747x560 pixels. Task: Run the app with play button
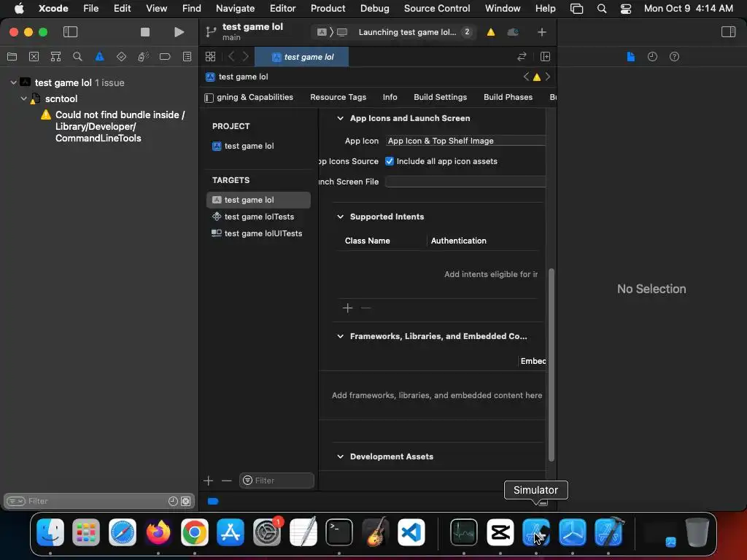pos(179,32)
